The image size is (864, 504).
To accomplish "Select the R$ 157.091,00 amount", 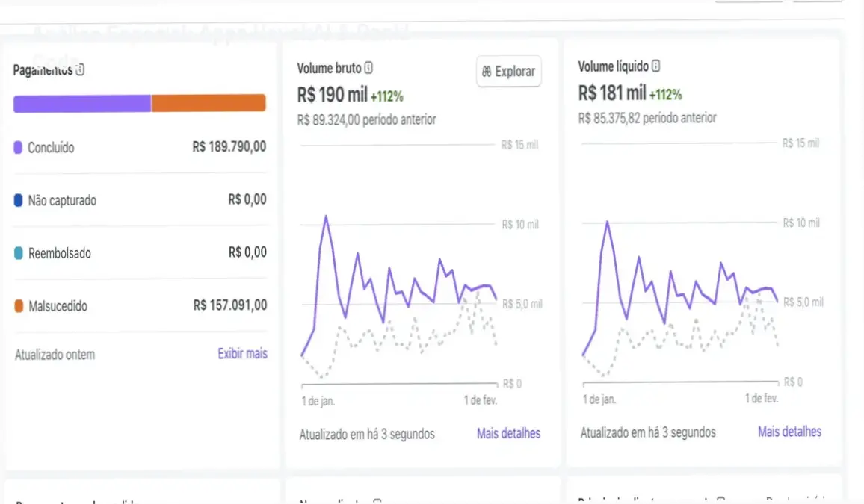I will point(230,305).
